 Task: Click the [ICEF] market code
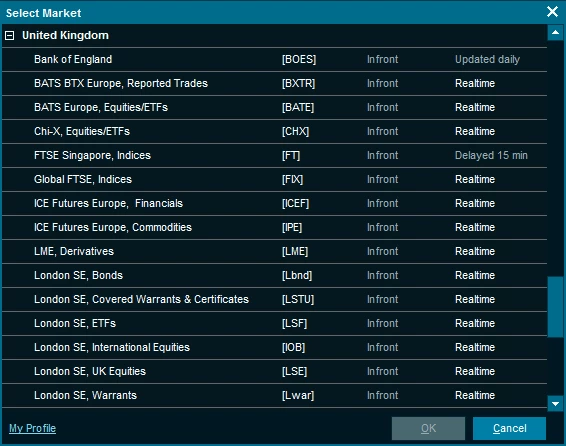coord(296,204)
